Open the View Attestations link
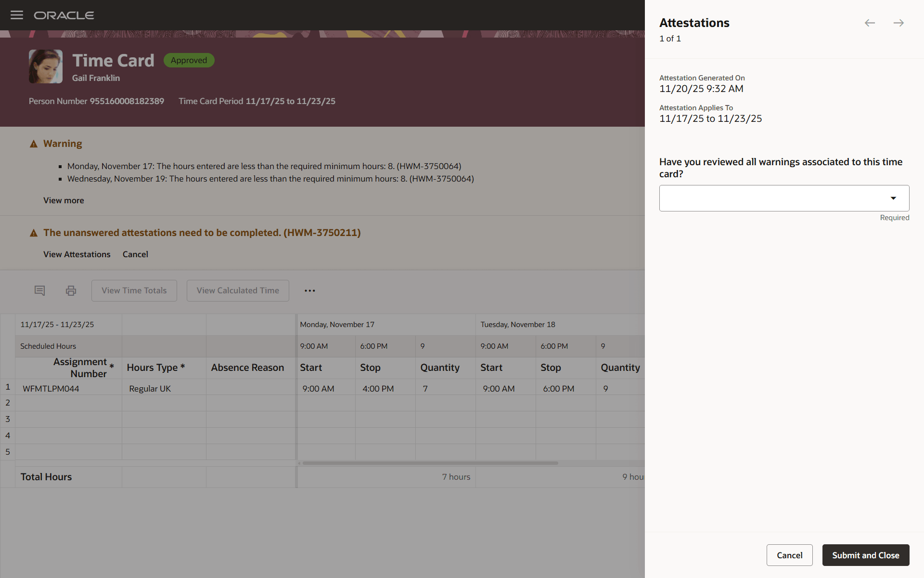 coord(77,254)
